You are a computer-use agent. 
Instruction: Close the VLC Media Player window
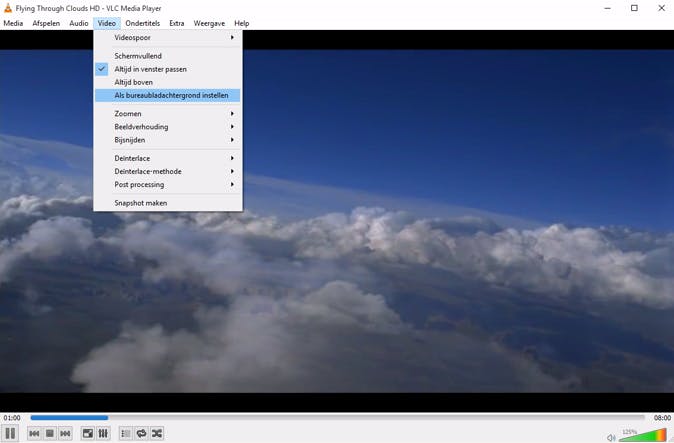661,8
